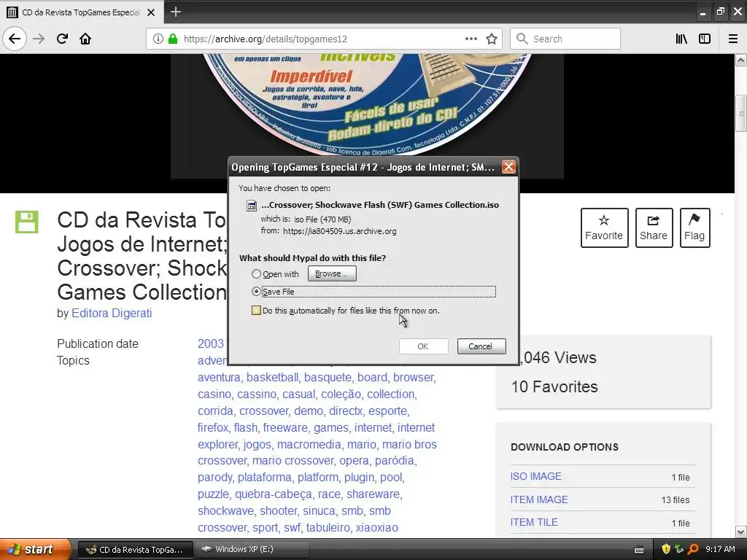Click the mario crossover topic link
Viewport: 747px width, 560px height.
tap(293, 461)
